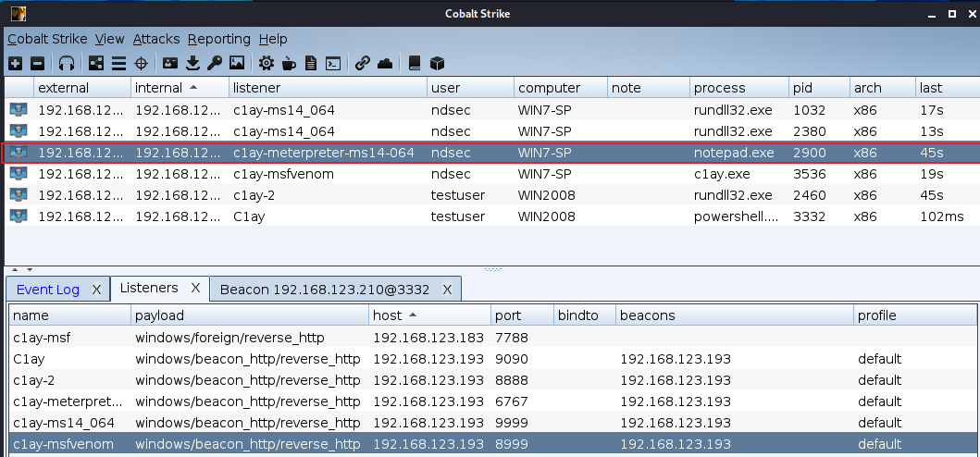The height and width of the screenshot is (457, 980).
Task: Select the c1ay-msf listener row
Action: point(492,338)
